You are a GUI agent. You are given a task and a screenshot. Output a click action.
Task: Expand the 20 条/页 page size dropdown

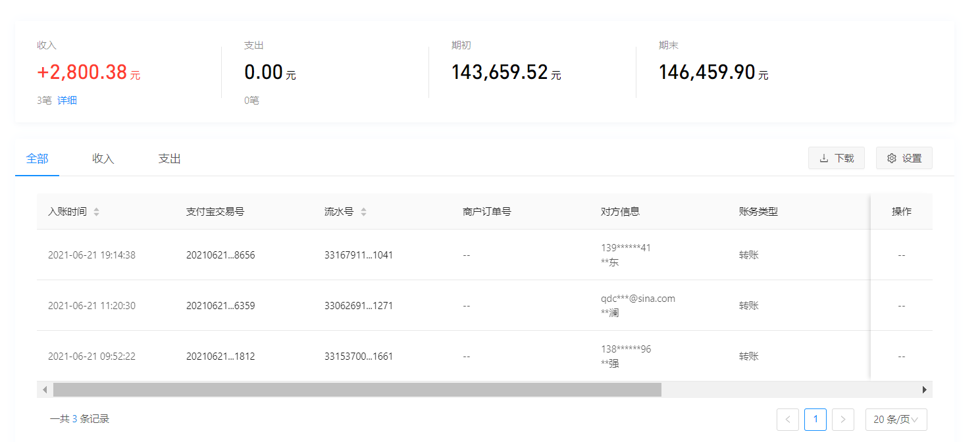pos(896,420)
